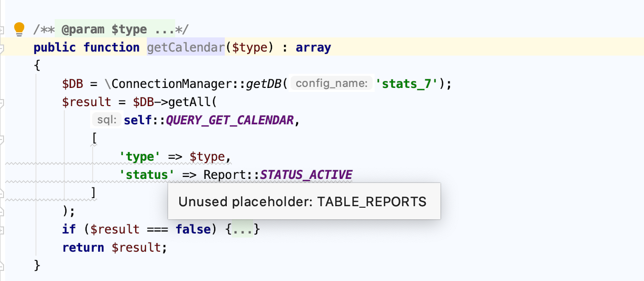Click the 'type' array key
Screen dimensions: 644x281
pos(140,157)
